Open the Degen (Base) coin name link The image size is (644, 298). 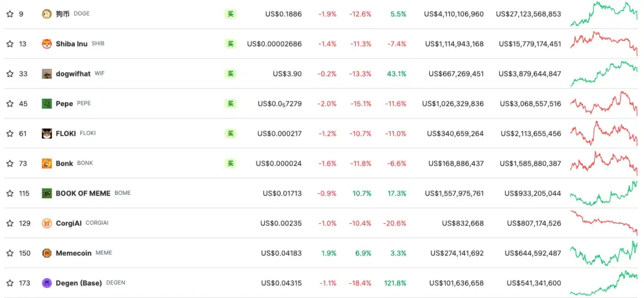pyautogui.click(x=79, y=283)
